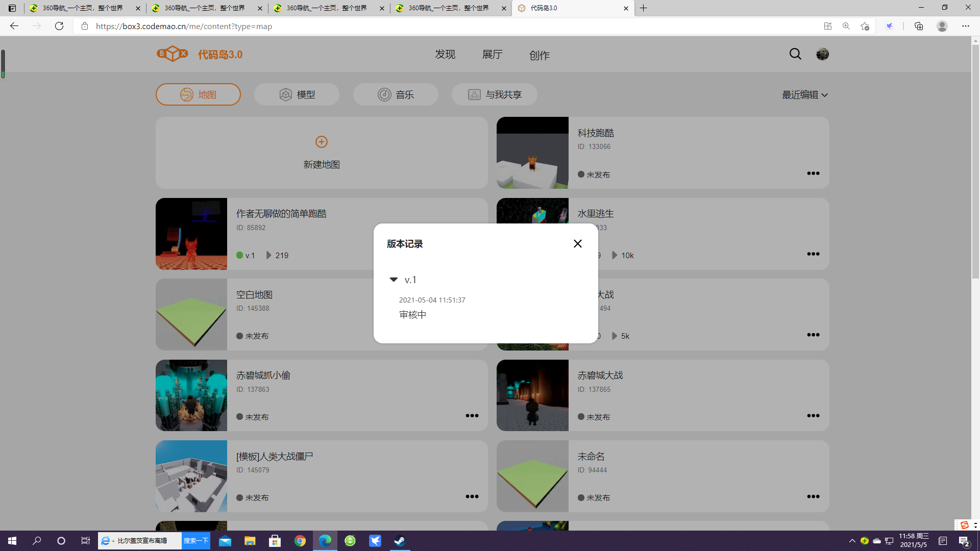
Task: Switch to the 模型 tab
Action: [297, 94]
